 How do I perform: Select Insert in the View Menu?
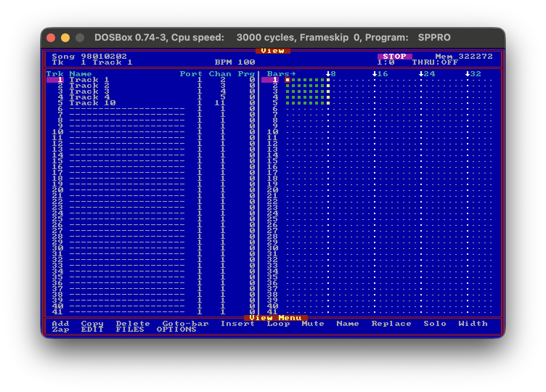point(238,323)
